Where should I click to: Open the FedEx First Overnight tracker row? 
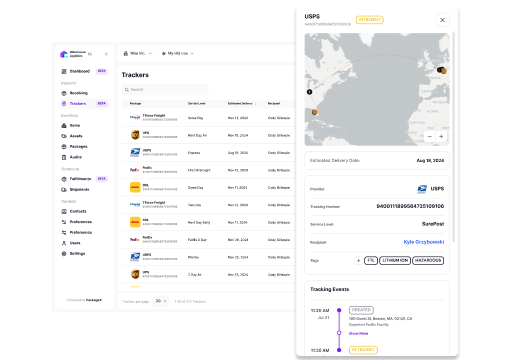[x=208, y=170]
